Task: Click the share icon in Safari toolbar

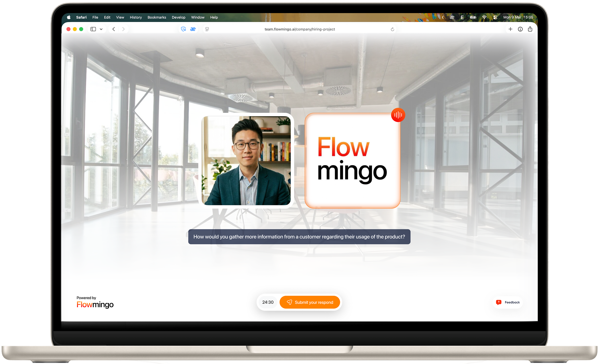Action: 530,29
